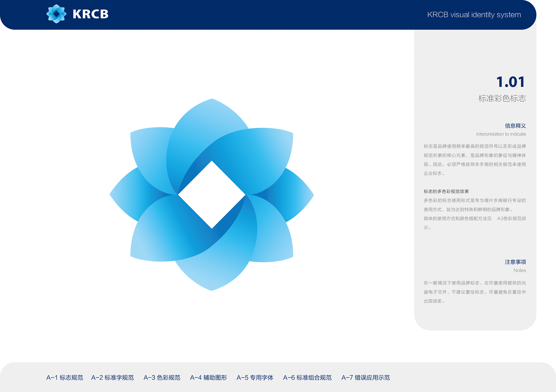Click the 注意事项 heading
Image resolution: width=556 pixels, height=392 pixels.
515,262
